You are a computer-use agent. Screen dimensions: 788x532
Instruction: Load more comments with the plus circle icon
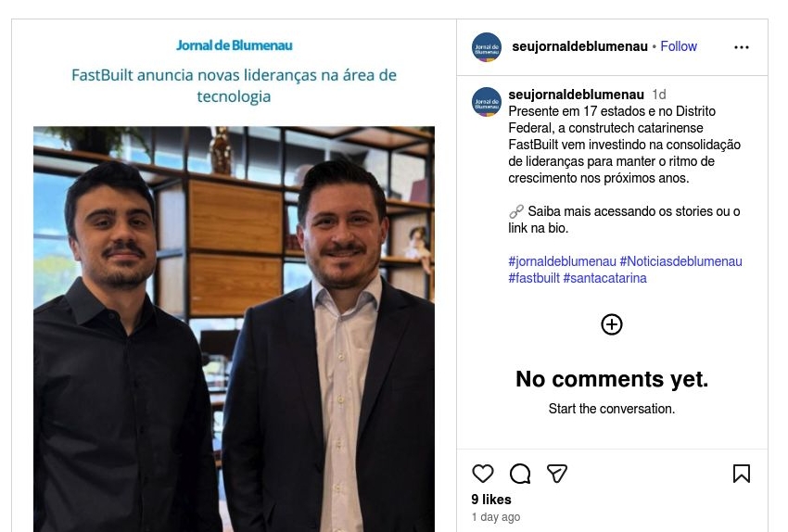612,324
